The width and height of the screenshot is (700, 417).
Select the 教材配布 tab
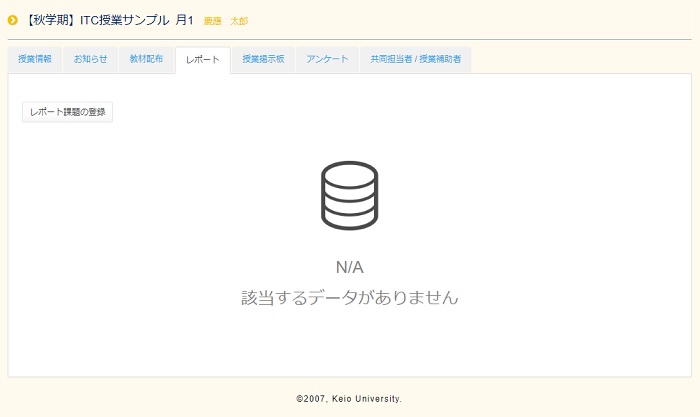[x=146, y=60]
